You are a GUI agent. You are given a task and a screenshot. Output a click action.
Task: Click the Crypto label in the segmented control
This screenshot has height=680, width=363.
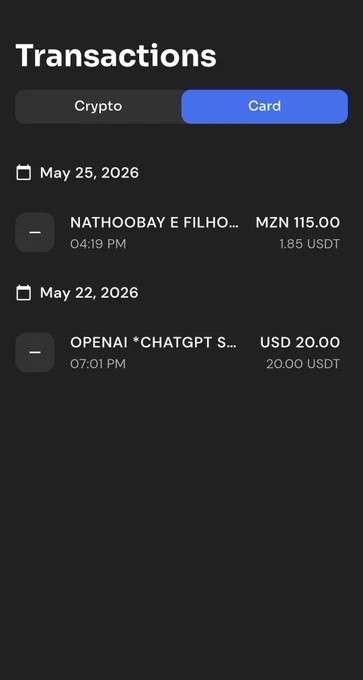[x=98, y=106]
